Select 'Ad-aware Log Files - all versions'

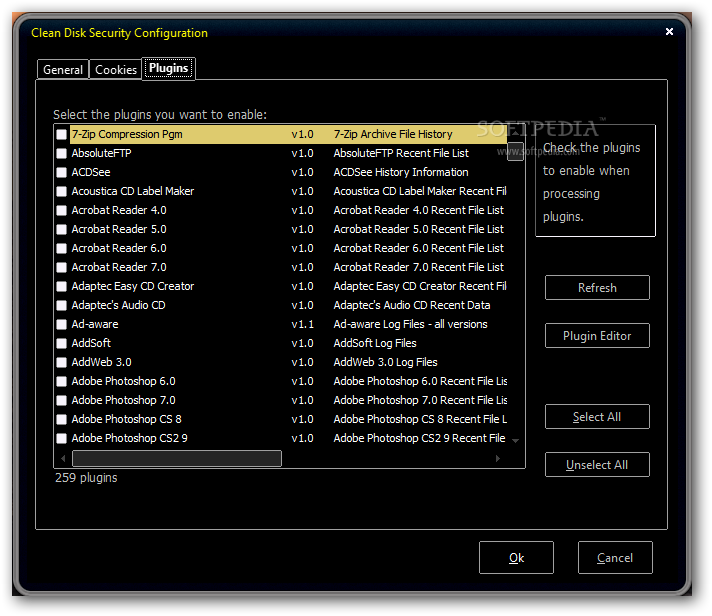(x=410, y=325)
